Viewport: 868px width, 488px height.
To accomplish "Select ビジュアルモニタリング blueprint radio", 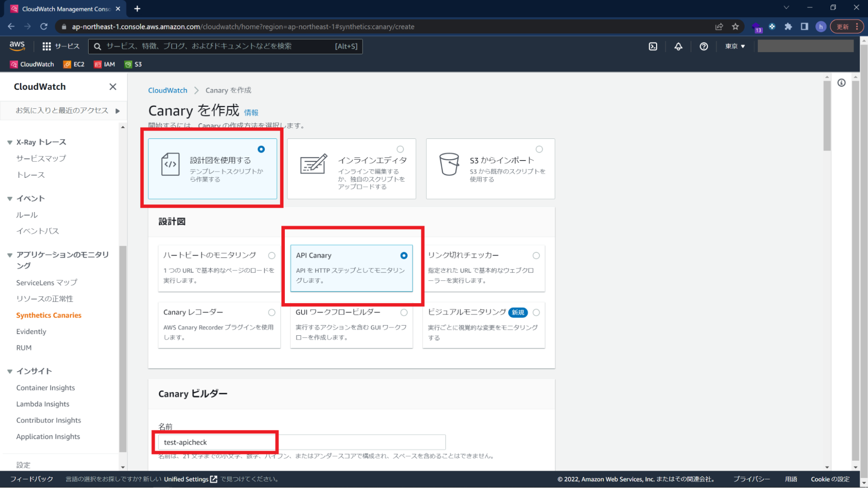I will pos(536,312).
